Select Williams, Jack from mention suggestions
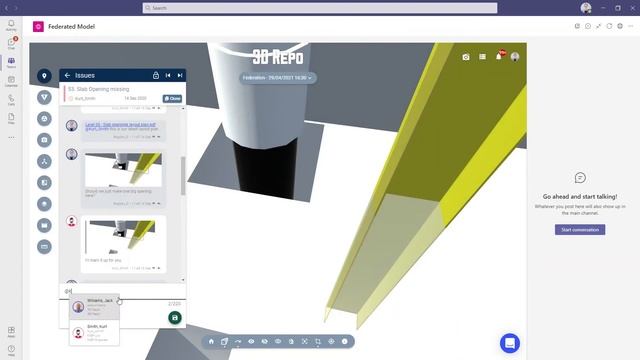This screenshot has height=360, width=640. pyautogui.click(x=94, y=307)
